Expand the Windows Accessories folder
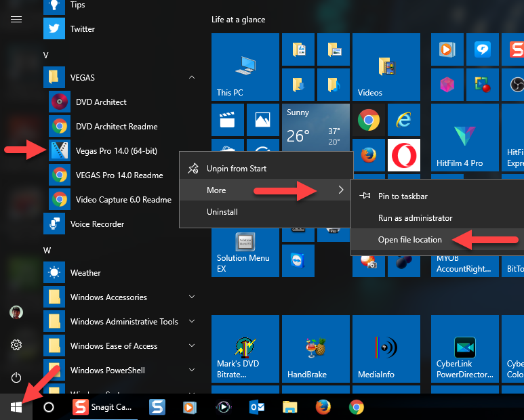This screenshot has height=420, width=524. point(191,297)
